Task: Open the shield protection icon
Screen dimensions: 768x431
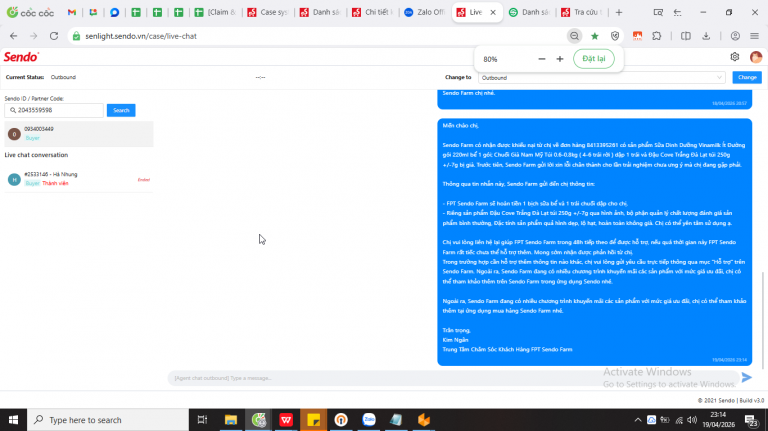Action: [x=615, y=36]
